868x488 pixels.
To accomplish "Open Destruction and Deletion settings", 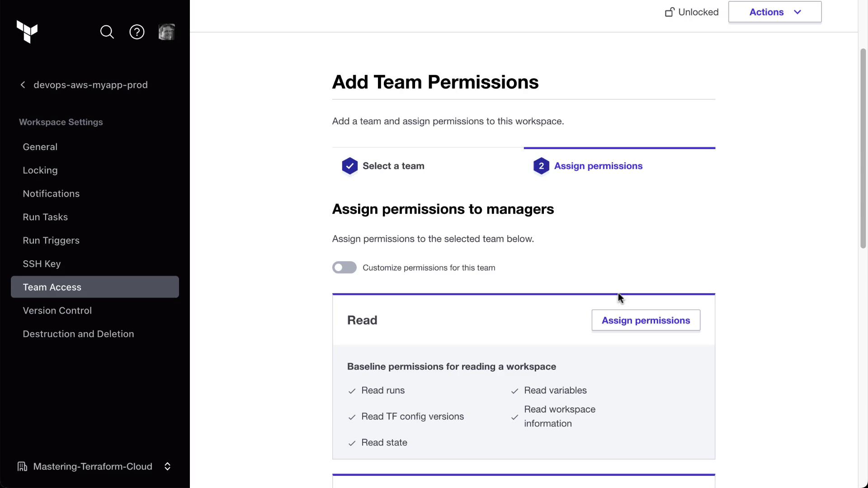I will click(78, 334).
